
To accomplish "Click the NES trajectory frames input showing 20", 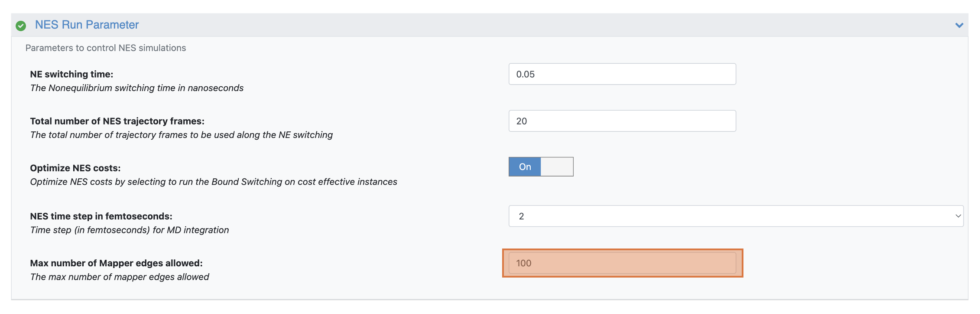I will (x=622, y=121).
